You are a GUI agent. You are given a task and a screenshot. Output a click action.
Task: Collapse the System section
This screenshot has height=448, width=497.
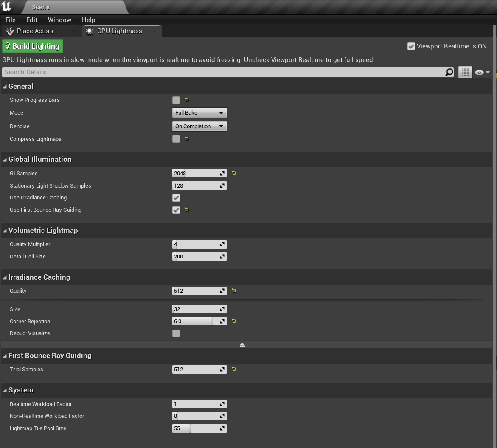tap(5, 390)
